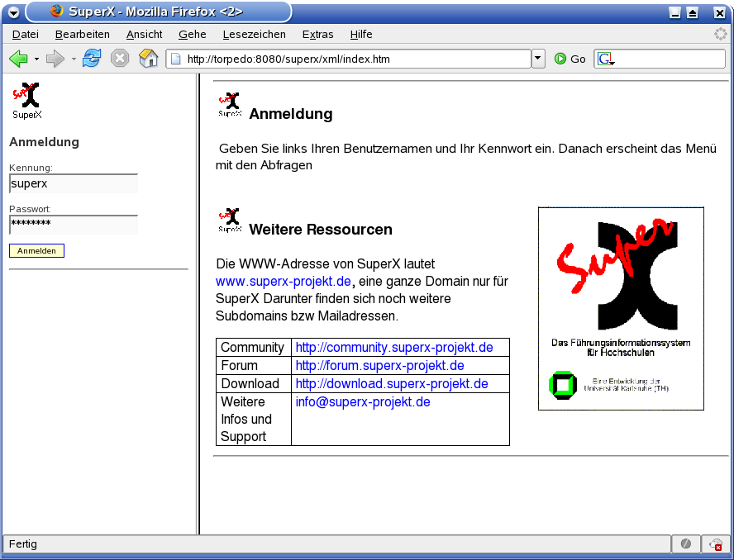Click the Firefox icon in the title bar

point(57,12)
